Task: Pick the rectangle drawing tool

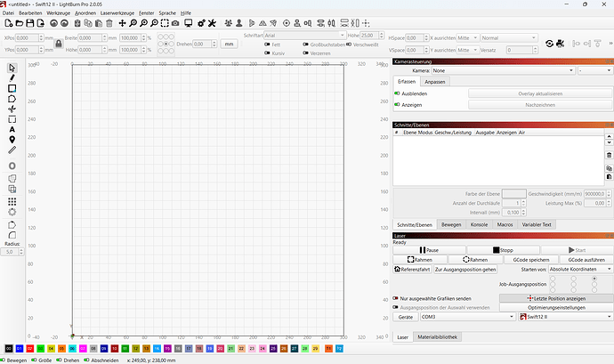Action: (x=12, y=89)
